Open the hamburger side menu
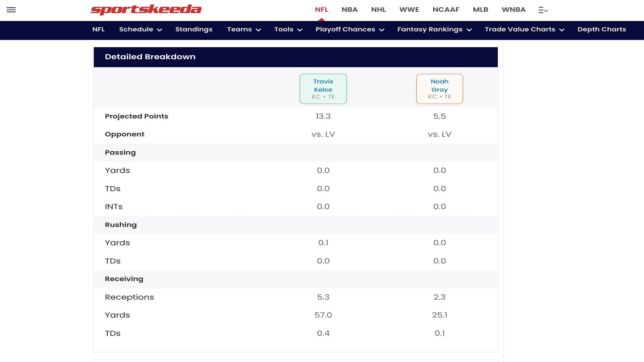This screenshot has height=362, width=644. [x=11, y=10]
